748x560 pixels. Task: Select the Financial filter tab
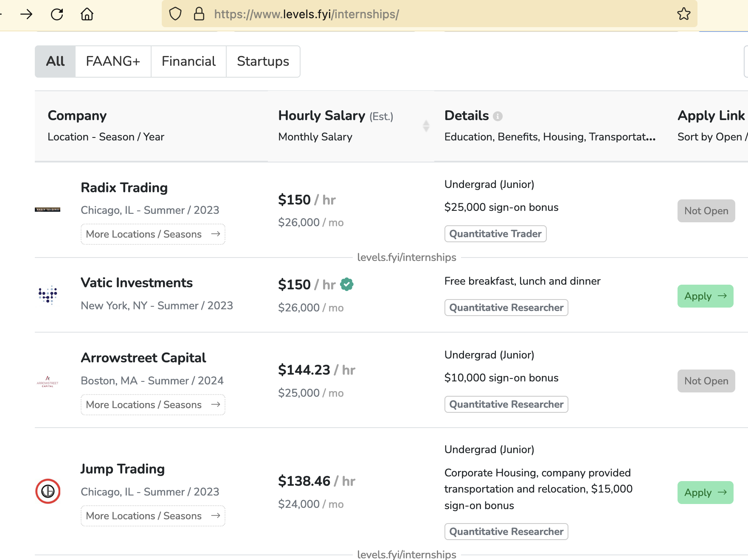188,62
